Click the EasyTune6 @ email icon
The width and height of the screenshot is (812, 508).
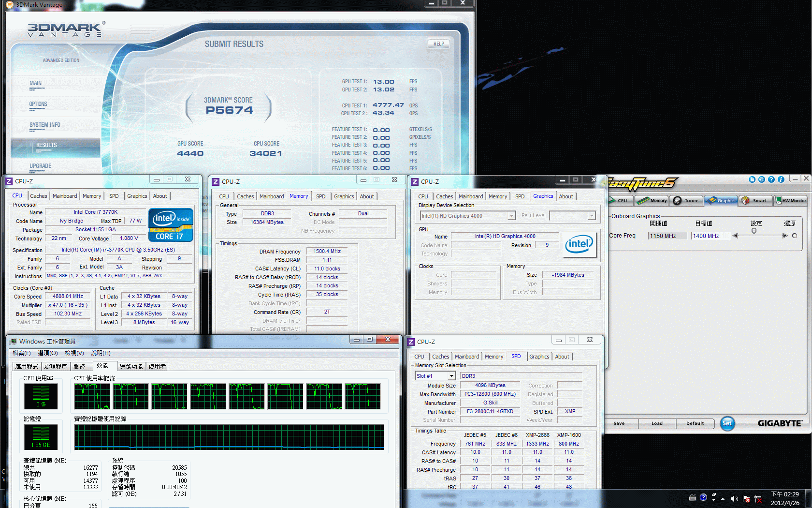762,179
